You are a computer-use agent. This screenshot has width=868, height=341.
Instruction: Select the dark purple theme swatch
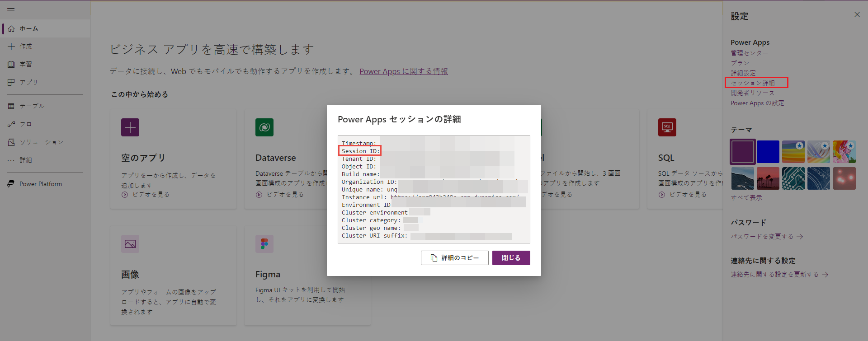[x=742, y=152]
